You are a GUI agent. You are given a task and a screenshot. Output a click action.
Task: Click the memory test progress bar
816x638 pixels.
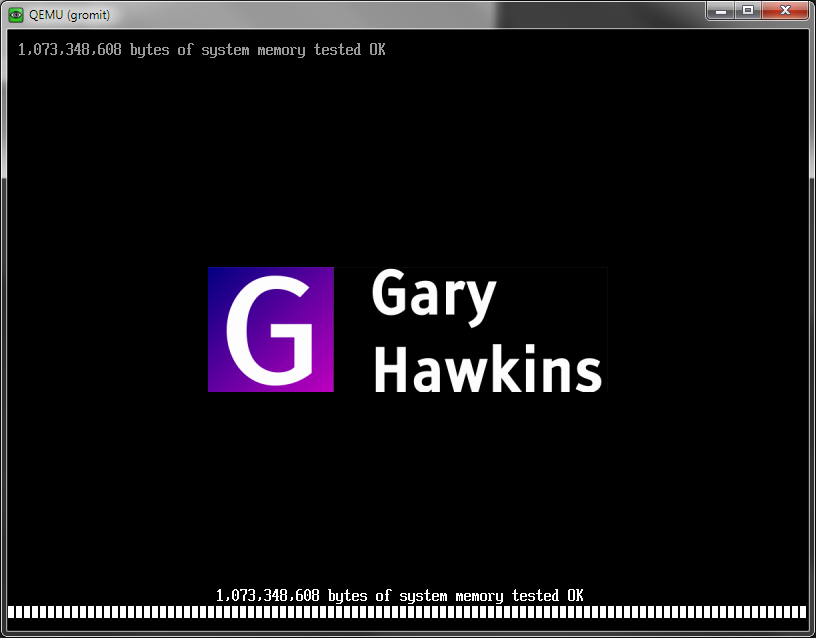pyautogui.click(x=407, y=612)
